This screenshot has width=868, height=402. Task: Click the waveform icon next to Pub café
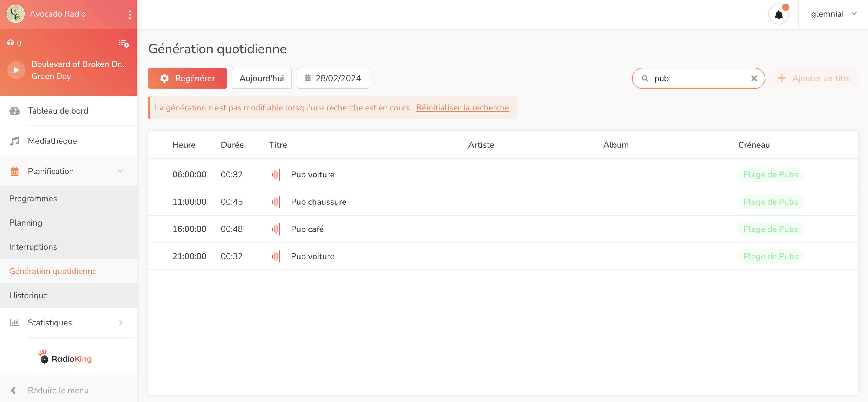pos(276,229)
